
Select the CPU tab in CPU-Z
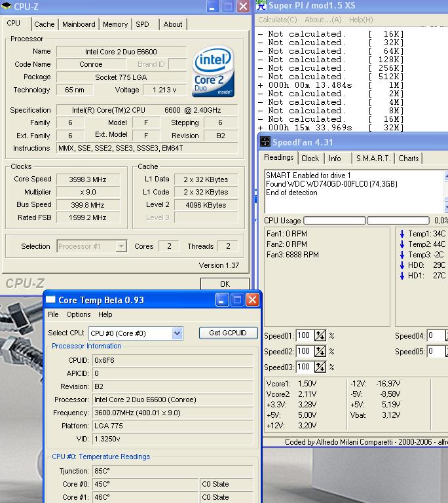14,24
